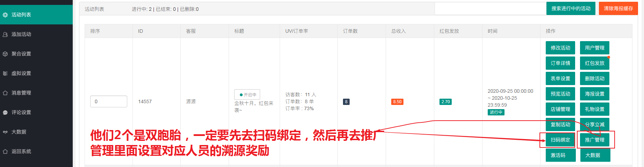Click the 排序 number input showing 0
Viewport: 644px width, 167px height.
[x=109, y=101]
